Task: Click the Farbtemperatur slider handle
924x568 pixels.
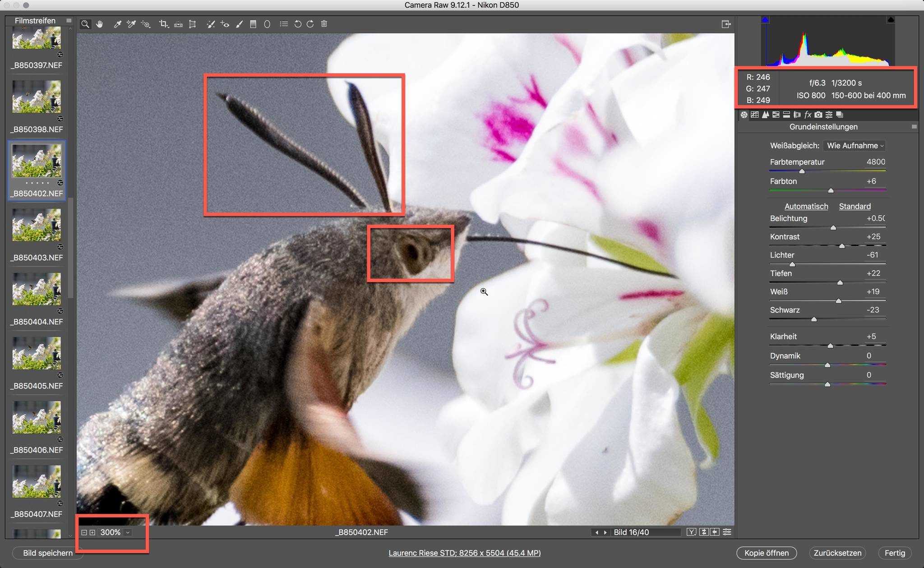Action: (802, 171)
